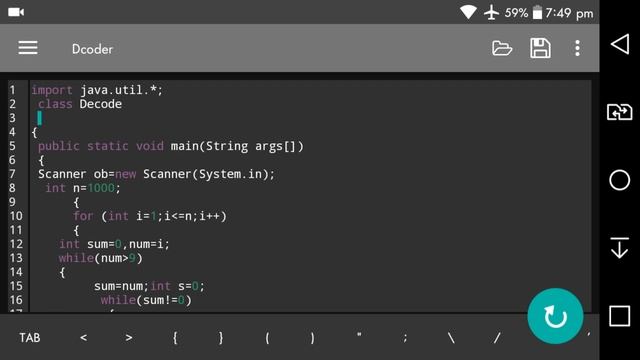Tap the Android recent apps square
Image resolution: width=640 pixels, height=360 pixels.
coord(620,316)
